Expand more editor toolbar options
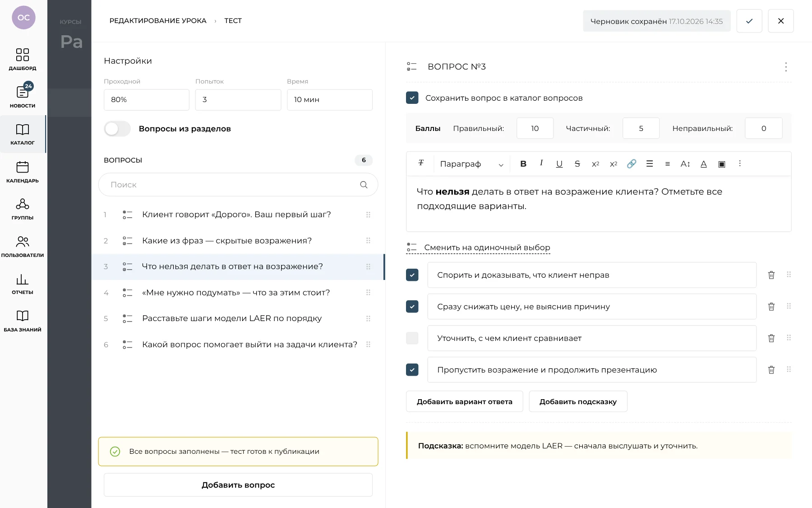812x508 pixels. click(x=740, y=163)
